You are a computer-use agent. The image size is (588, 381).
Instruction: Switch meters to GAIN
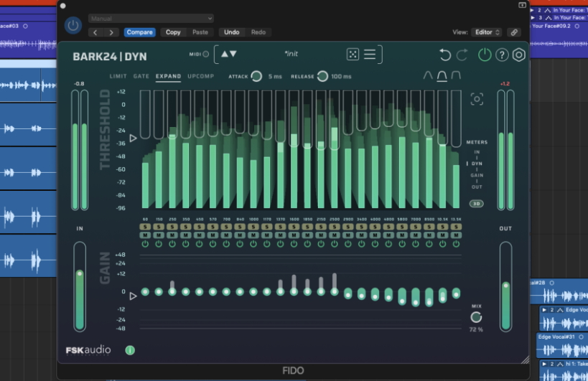click(x=477, y=175)
